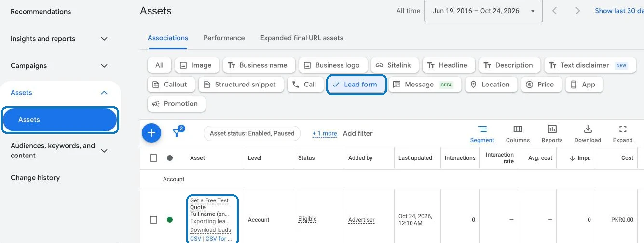Select the Business logo filter chip
The height and width of the screenshot is (243, 644).
[x=333, y=65]
